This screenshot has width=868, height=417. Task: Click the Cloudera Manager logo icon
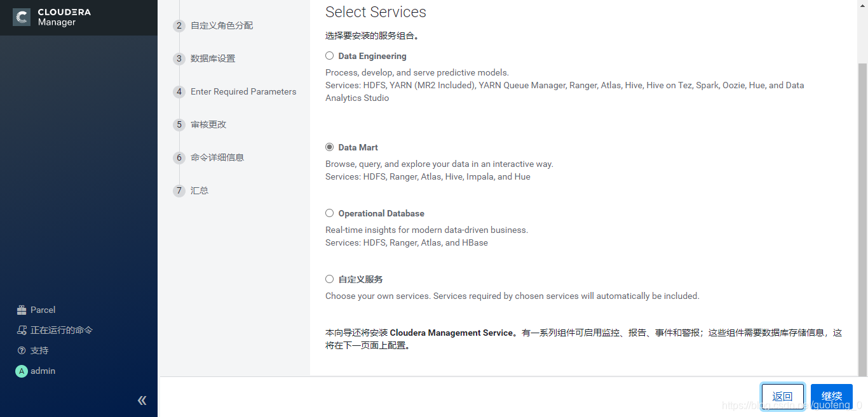[x=22, y=17]
